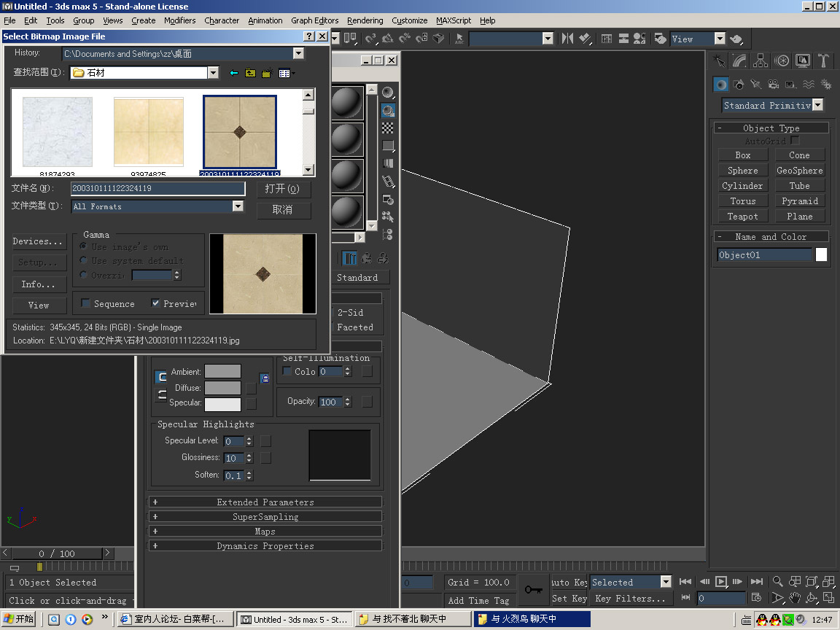The width and height of the screenshot is (840, 630).
Task: Expand the Extended Parameters rollout
Action: coord(265,502)
